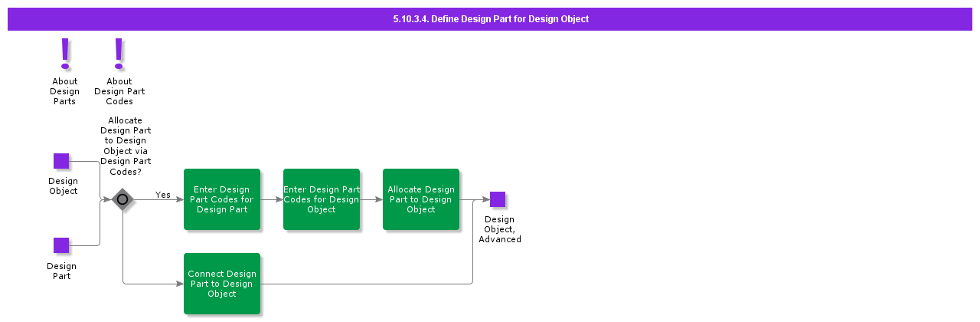Screen dimensions: 980x322
Task: Open Enter Design Part Codes for Design Part
Action: [222, 199]
